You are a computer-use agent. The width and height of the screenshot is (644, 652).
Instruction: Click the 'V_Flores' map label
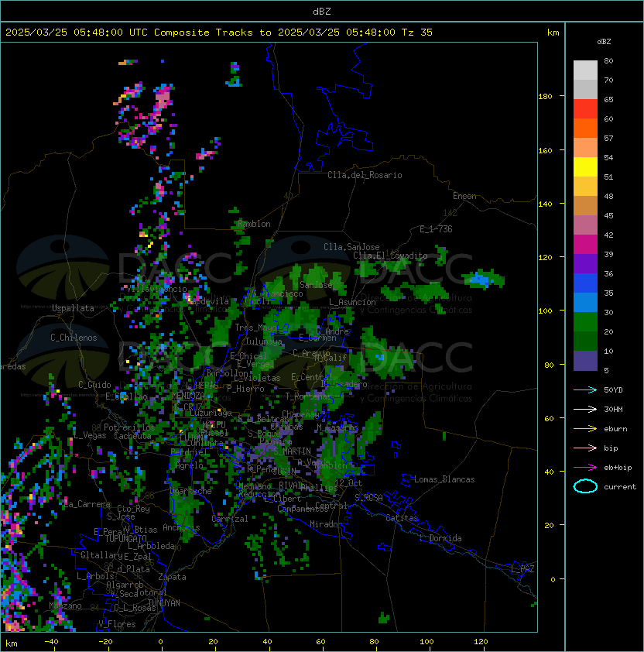click(x=117, y=624)
